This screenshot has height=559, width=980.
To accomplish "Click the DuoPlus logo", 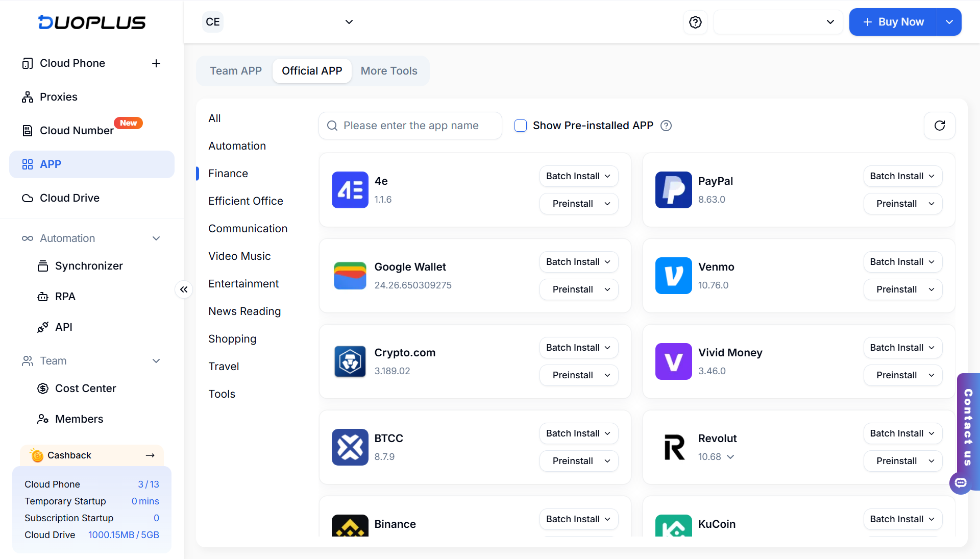I will (x=92, y=22).
